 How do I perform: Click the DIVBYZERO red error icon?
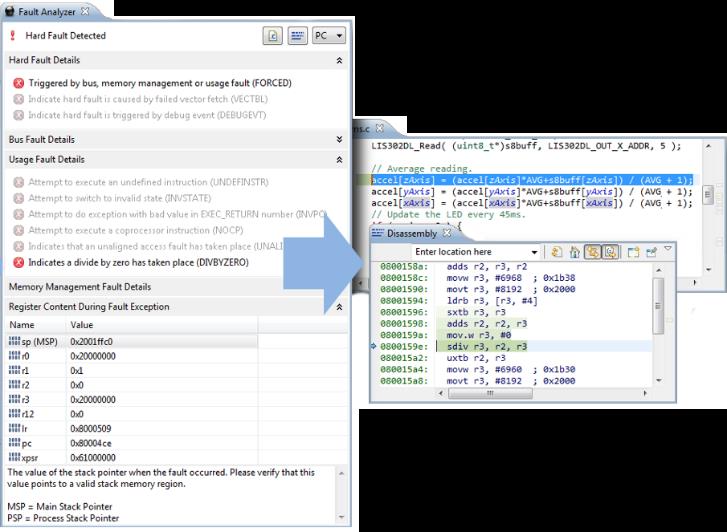[18, 263]
